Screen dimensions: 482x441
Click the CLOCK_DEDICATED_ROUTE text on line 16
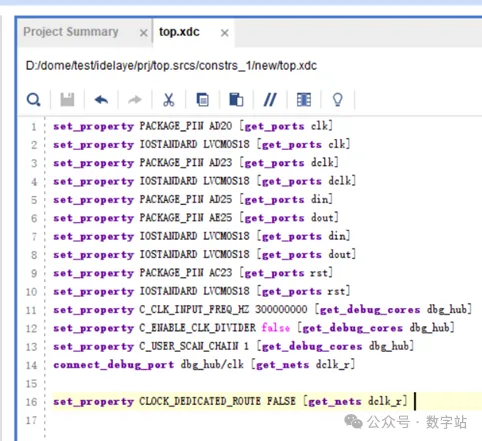[200, 401]
